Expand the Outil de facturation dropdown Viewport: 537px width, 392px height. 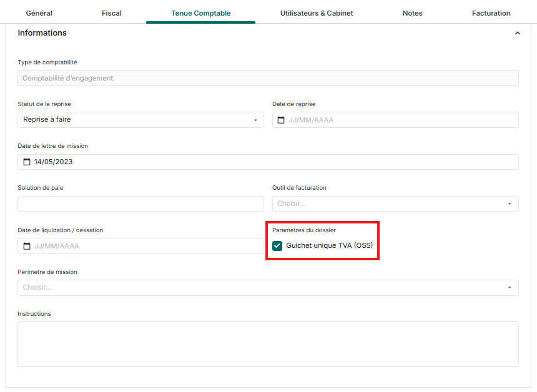click(395, 203)
